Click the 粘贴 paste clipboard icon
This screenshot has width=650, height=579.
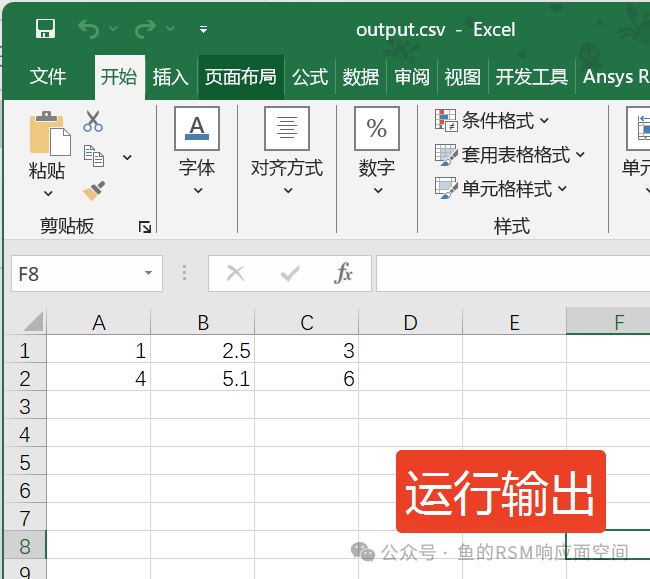point(50,133)
